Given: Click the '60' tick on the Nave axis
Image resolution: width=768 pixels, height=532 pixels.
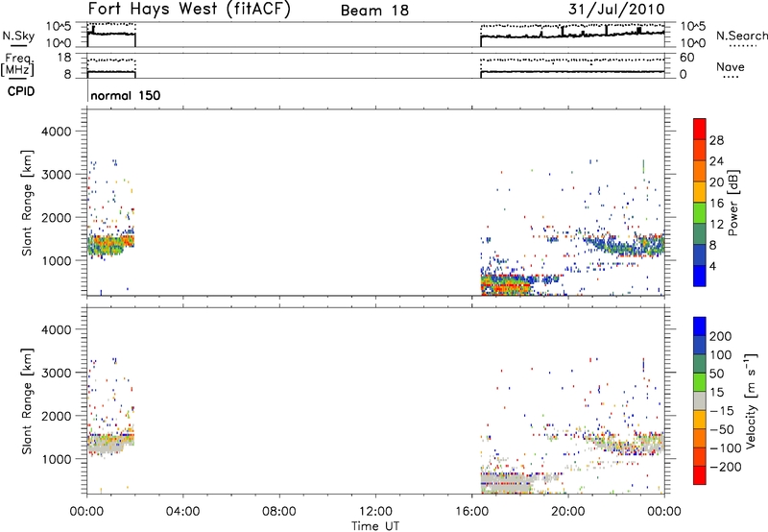Looking at the screenshot, I should pyautogui.click(x=687, y=58).
